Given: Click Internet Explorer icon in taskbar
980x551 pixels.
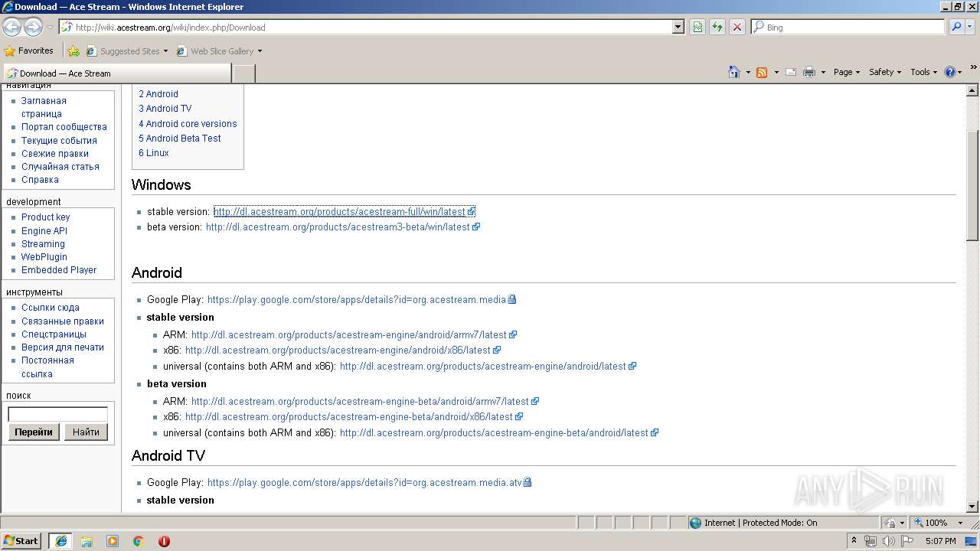Looking at the screenshot, I should coord(60,541).
